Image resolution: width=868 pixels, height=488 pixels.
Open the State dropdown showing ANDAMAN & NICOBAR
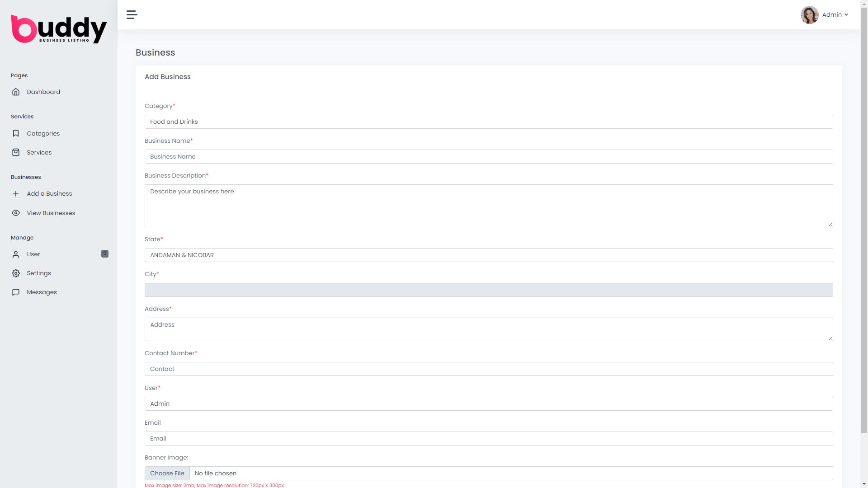[488, 255]
